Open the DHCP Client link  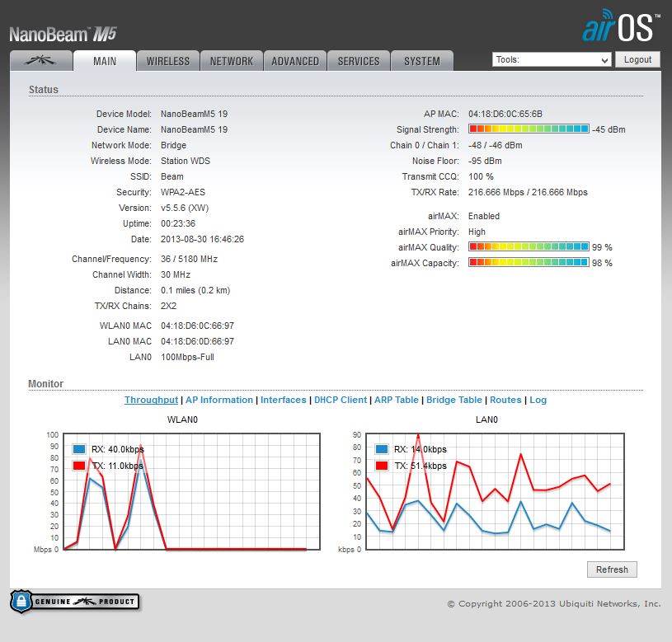click(341, 400)
